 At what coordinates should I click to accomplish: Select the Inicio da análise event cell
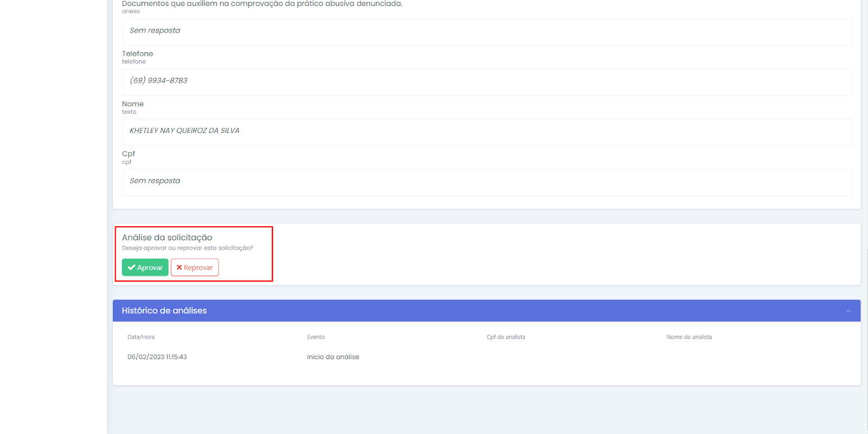333,357
